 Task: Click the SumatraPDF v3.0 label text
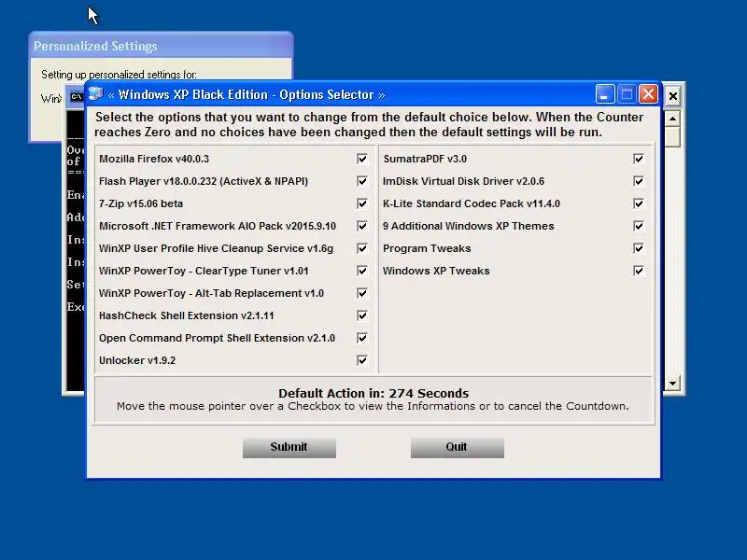pyautogui.click(x=425, y=159)
